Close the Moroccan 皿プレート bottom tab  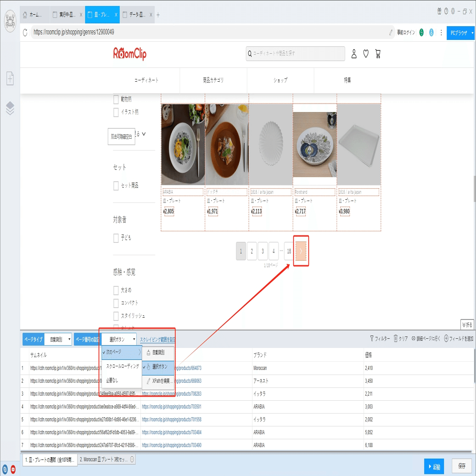[132, 459]
